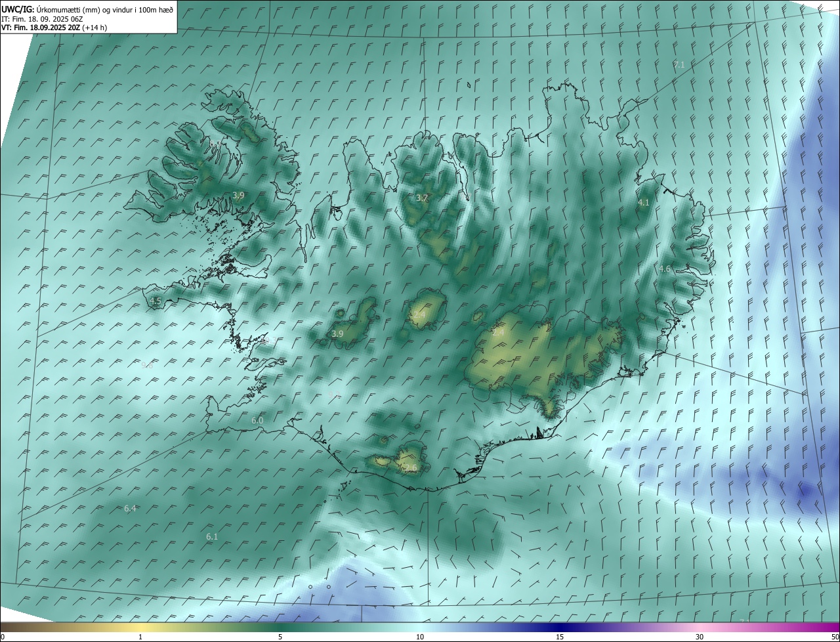The width and height of the screenshot is (840, 642).
Task: Click the 6.0 value label
Action: 257,420
